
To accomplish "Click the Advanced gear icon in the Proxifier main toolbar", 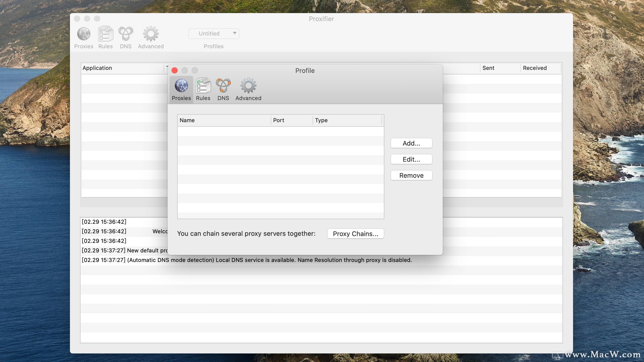I will [x=151, y=34].
